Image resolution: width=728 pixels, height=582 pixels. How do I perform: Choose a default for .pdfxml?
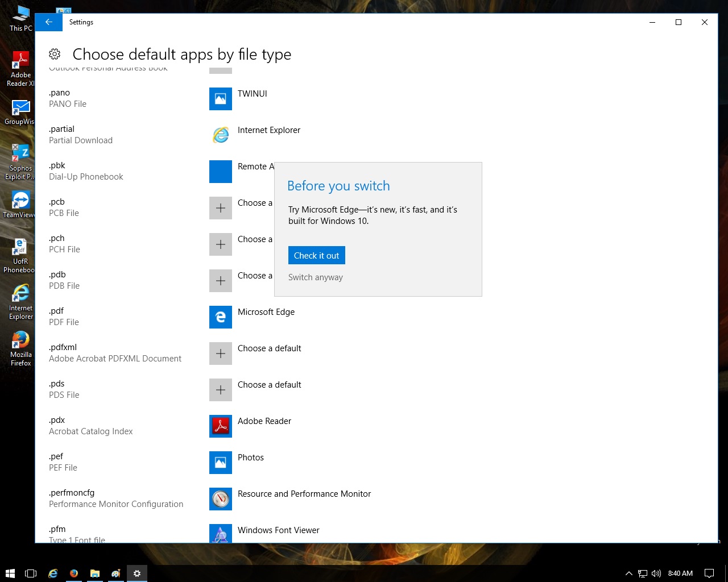pyautogui.click(x=270, y=348)
